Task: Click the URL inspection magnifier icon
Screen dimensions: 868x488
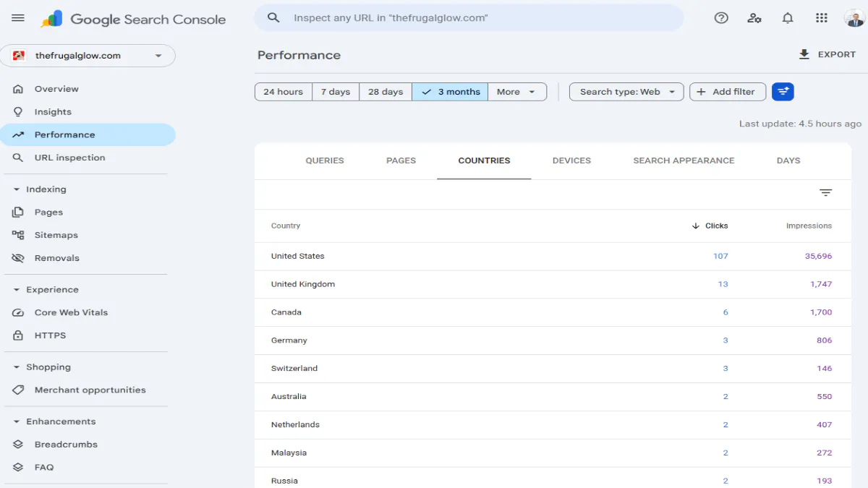Action: (x=18, y=158)
